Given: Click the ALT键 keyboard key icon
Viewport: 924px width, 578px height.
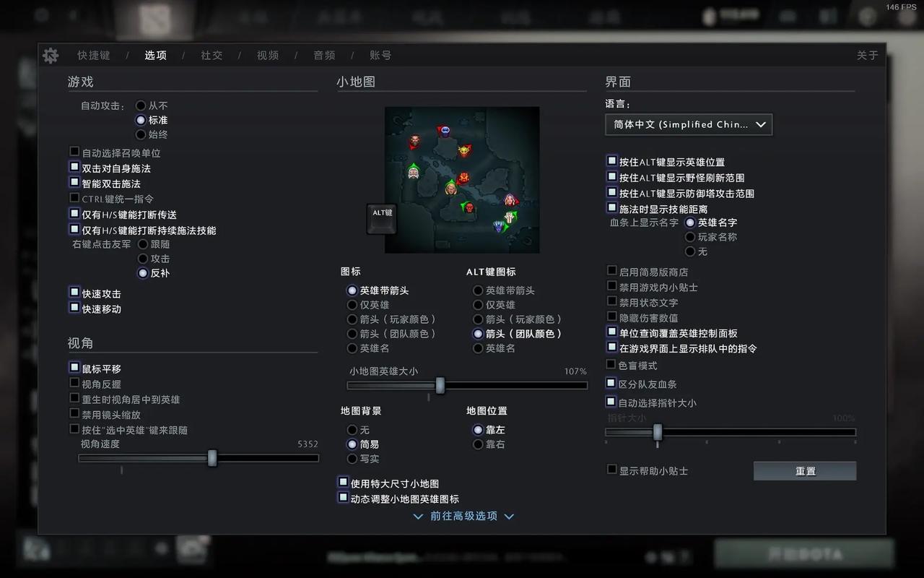Looking at the screenshot, I should 381,219.
